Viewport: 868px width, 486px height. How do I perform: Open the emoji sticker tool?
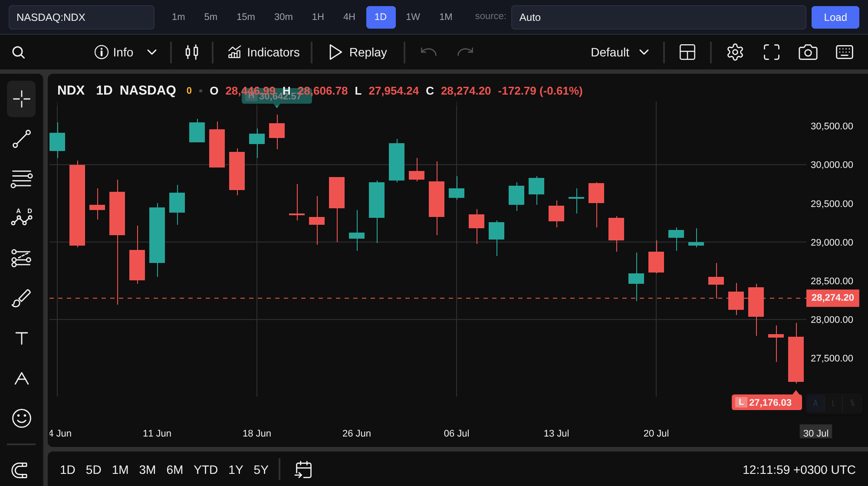click(21, 418)
